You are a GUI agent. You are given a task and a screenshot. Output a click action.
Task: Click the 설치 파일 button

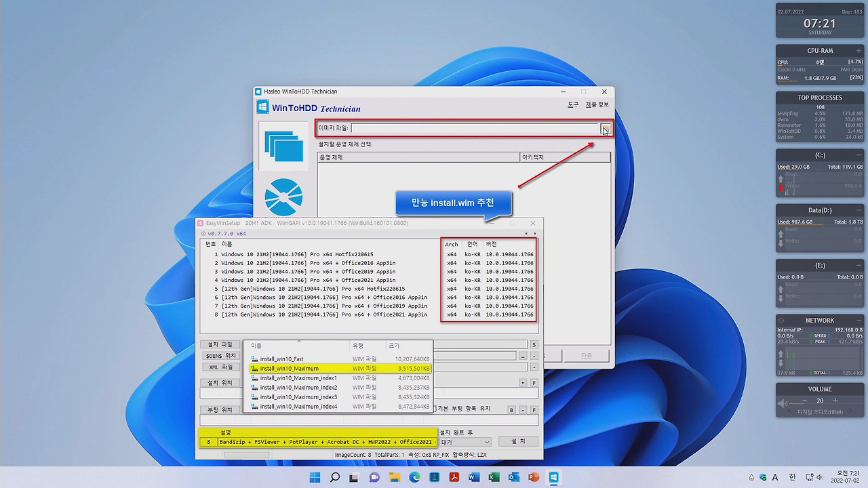pyautogui.click(x=220, y=344)
